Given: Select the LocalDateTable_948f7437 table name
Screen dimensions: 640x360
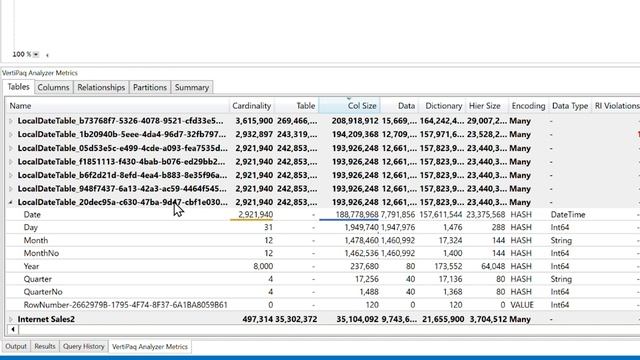Looking at the screenshot, I should [x=122, y=189].
